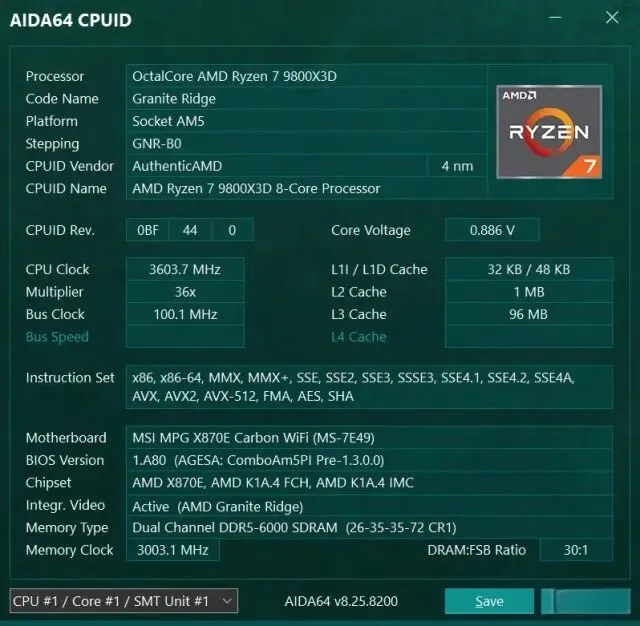Click the AMD Ryzen 7 logo badge
640x626 pixels.
click(x=549, y=132)
